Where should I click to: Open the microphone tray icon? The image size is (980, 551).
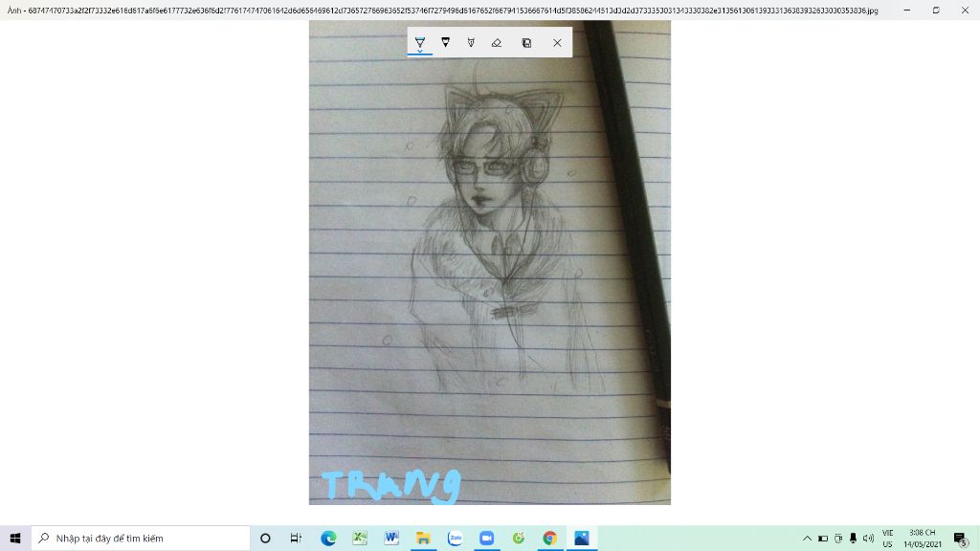pyautogui.click(x=853, y=538)
